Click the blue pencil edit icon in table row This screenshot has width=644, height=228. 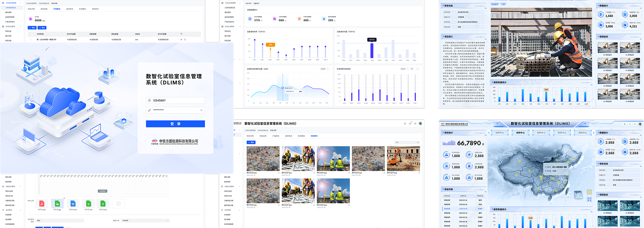pyautogui.click(x=181, y=39)
